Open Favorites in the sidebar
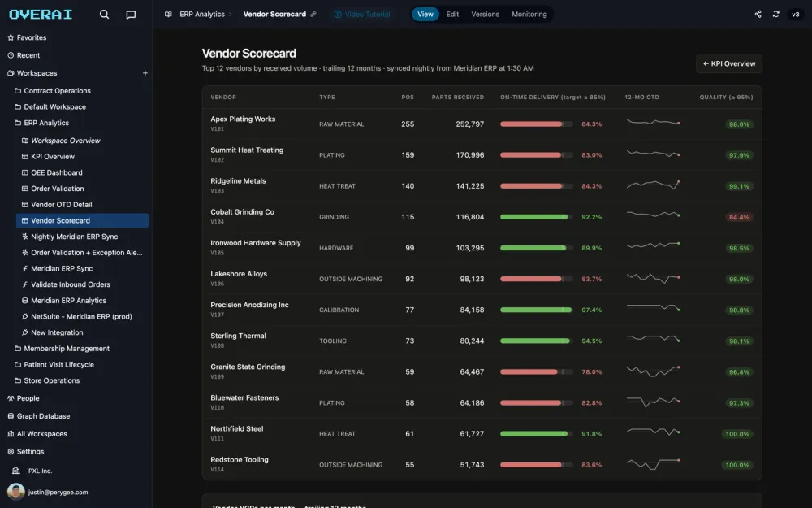This screenshot has width=812, height=508. 27,37
